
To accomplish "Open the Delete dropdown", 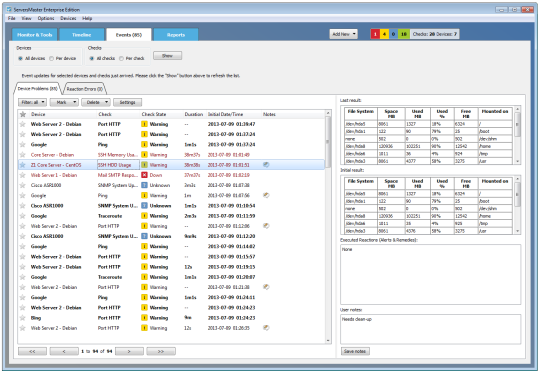I will tap(96, 102).
